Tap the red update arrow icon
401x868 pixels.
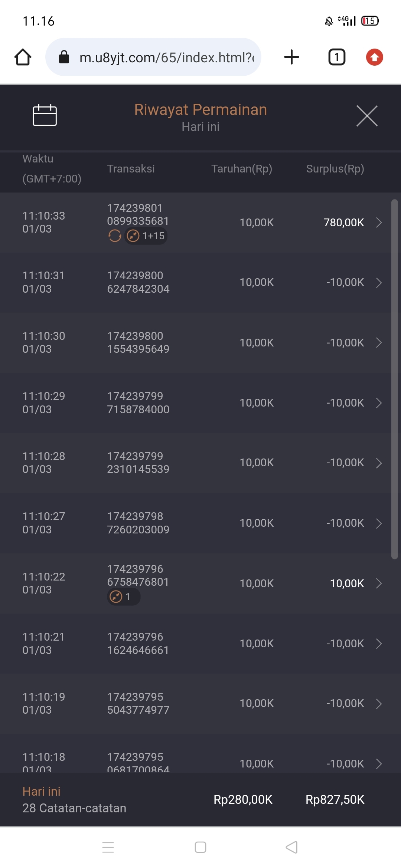pyautogui.click(x=374, y=57)
